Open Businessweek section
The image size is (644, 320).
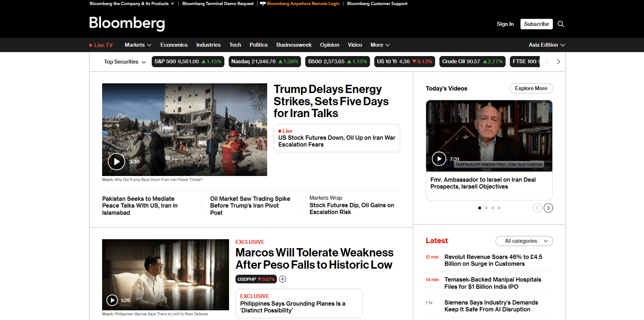pos(294,45)
